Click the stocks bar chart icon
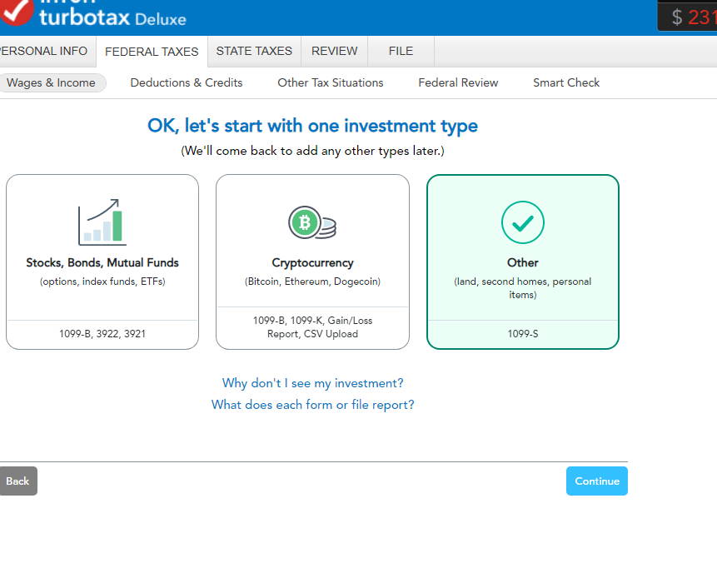Screen dimensions: 717x588 click(x=102, y=222)
